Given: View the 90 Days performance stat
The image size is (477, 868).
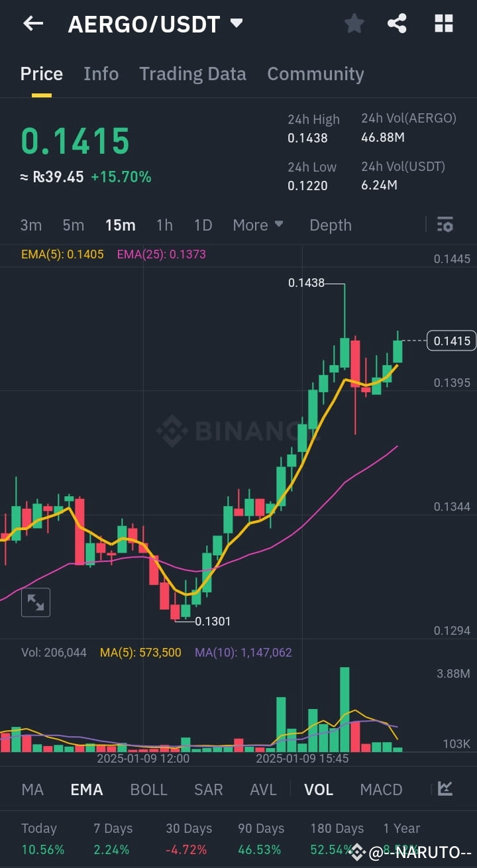Looking at the screenshot, I should pos(260,838).
